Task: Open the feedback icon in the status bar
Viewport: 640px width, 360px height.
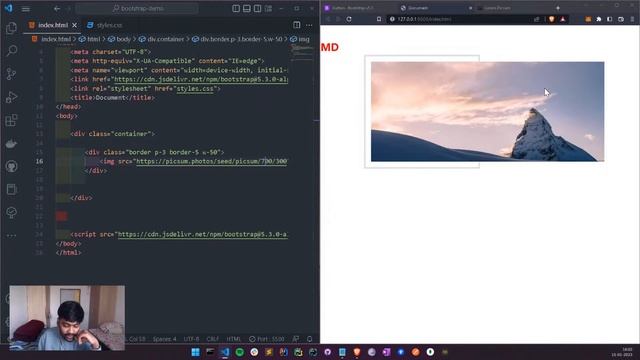Action: coord(296,339)
